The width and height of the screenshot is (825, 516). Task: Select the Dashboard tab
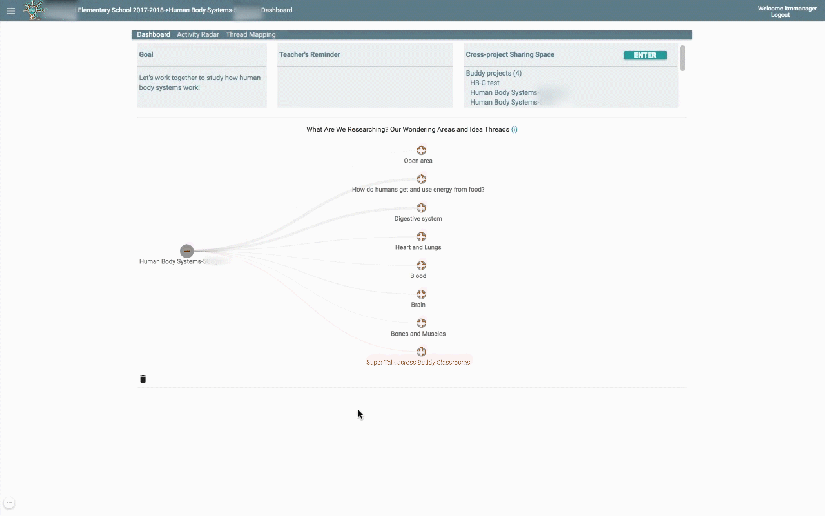(x=153, y=35)
